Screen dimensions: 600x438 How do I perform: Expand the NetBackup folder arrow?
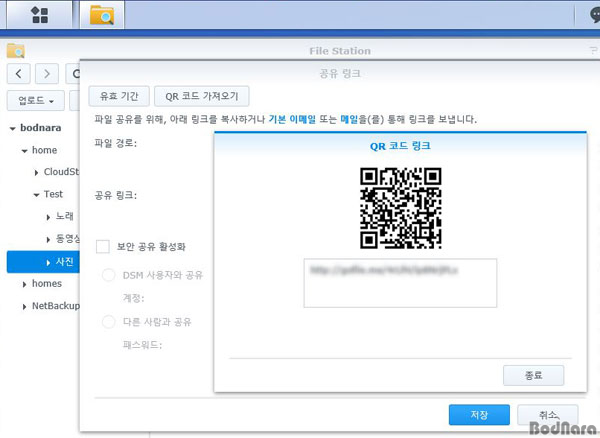tap(24, 306)
